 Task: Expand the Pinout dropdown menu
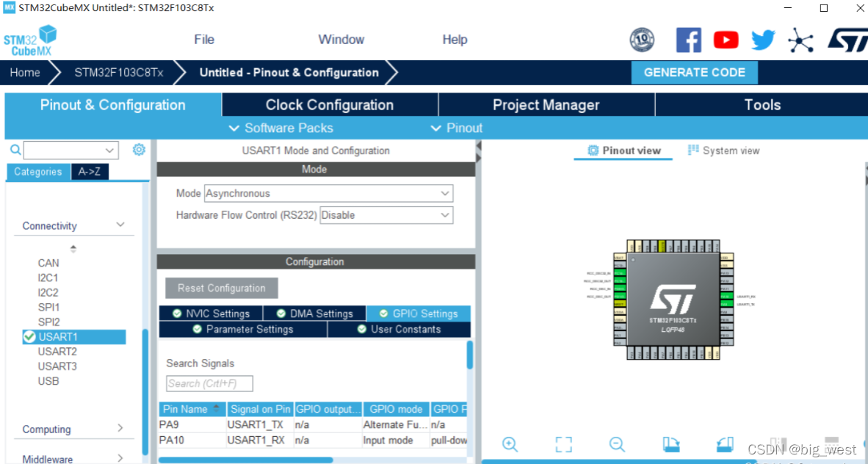click(457, 128)
